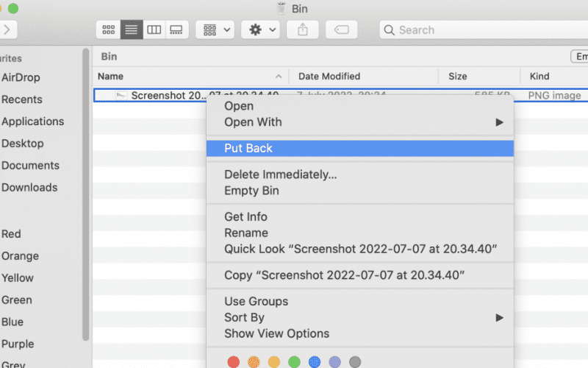This screenshot has width=588, height=368.
Task: Switch to column view in toolbar
Action: click(x=154, y=30)
